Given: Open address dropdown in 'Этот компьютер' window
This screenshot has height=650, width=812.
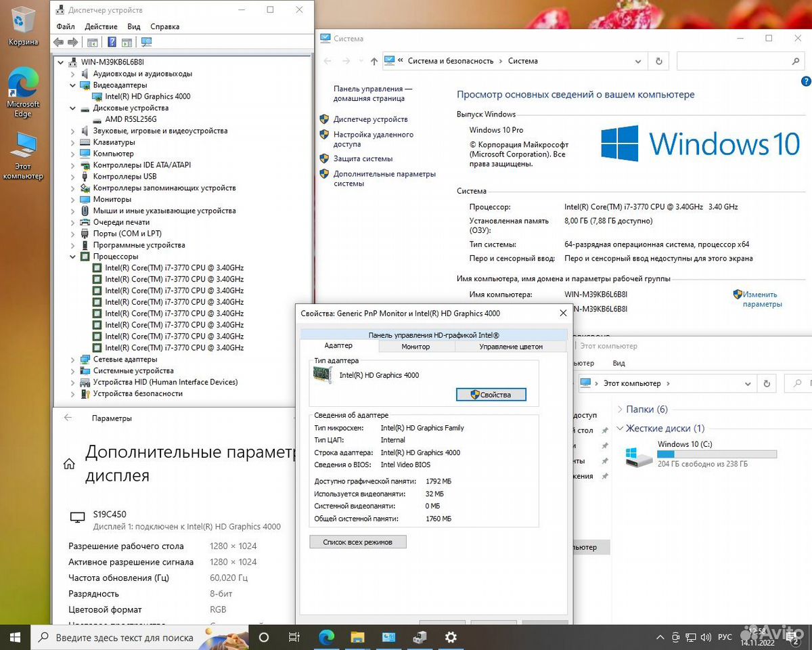Looking at the screenshot, I should (x=748, y=383).
